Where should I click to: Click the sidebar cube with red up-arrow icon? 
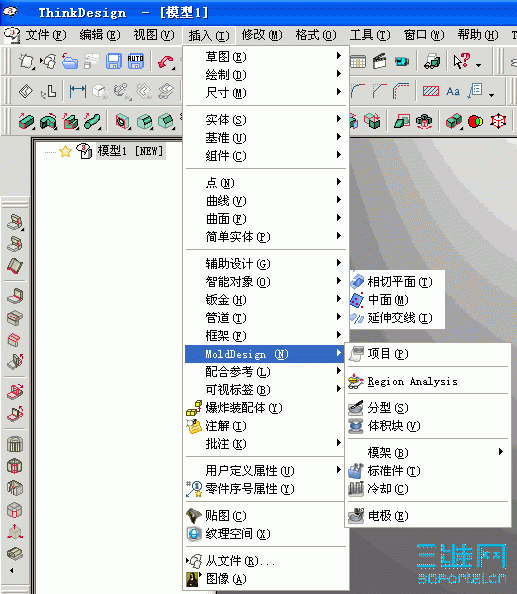coord(15,532)
